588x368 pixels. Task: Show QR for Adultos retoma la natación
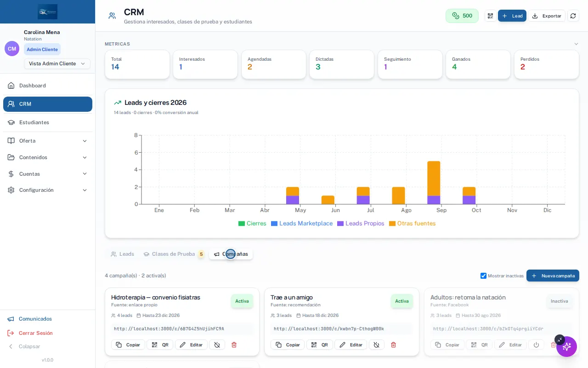[x=479, y=345]
